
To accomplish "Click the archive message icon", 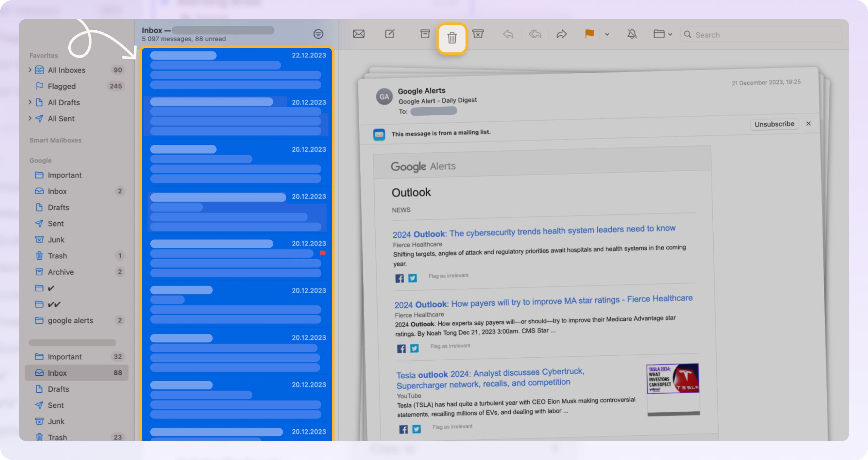I will pyautogui.click(x=424, y=34).
